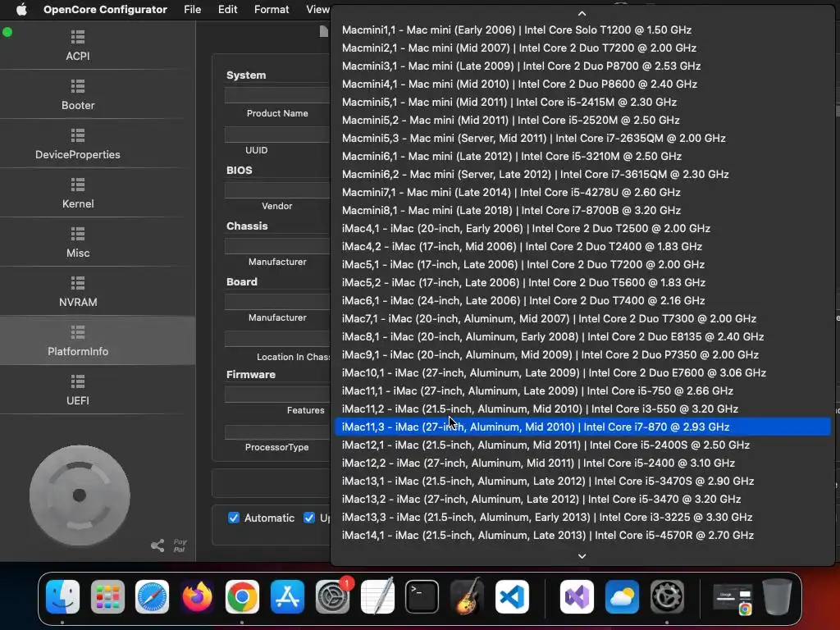Open the OpenCore Configurator app menu
This screenshot has height=630, width=840.
click(x=105, y=9)
